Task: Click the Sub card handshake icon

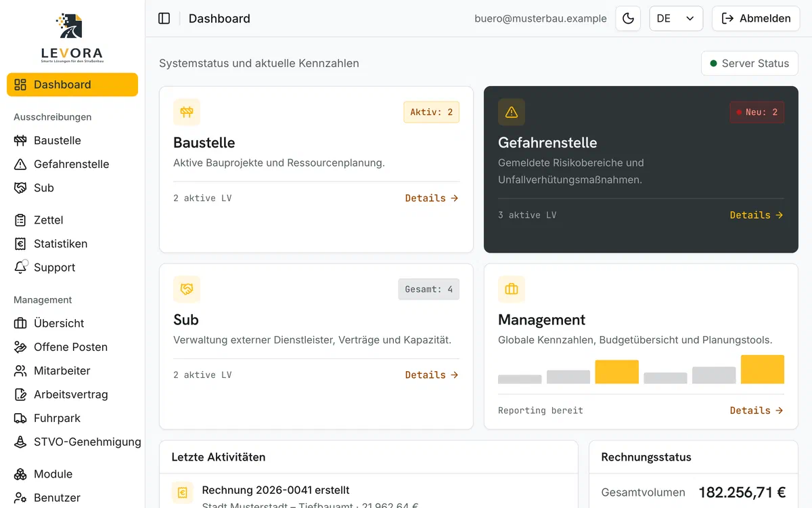Action: (x=187, y=289)
